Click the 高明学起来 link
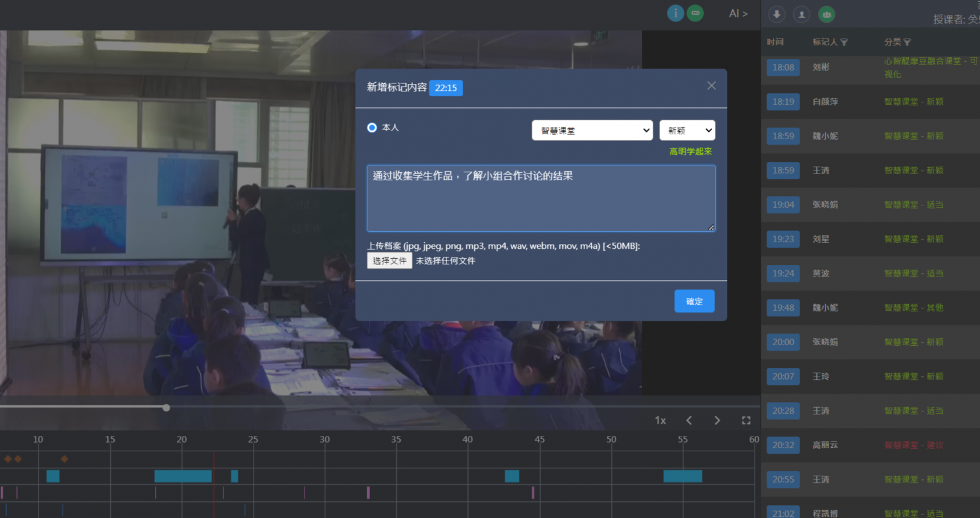The height and width of the screenshot is (518, 980). click(x=690, y=151)
